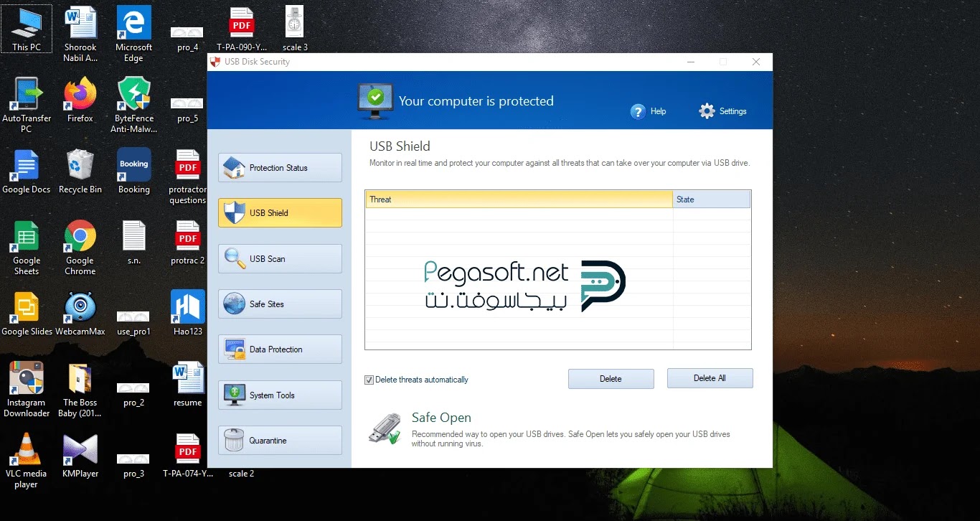Select the KMPlayer desktop icon
980x521 pixels.
pos(80,456)
